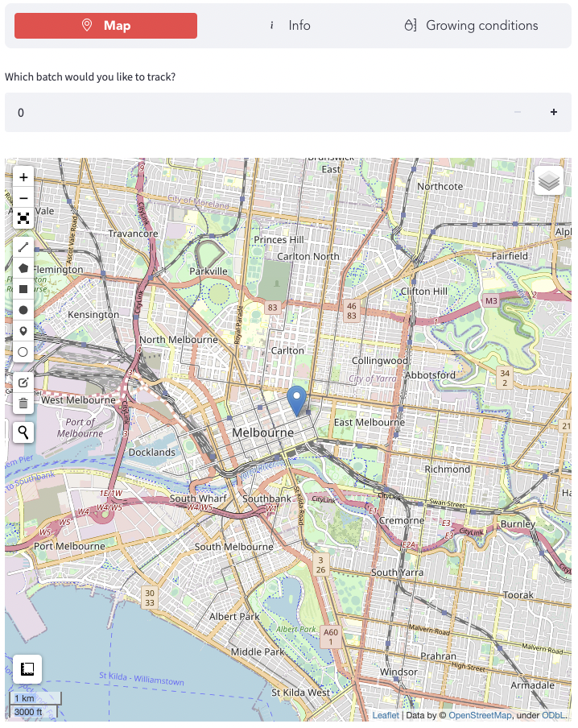Increase the batch number with plus
The image size is (578, 728).
pos(554,112)
